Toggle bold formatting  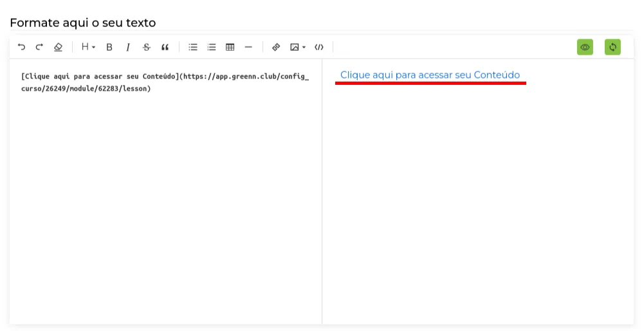[109, 47]
